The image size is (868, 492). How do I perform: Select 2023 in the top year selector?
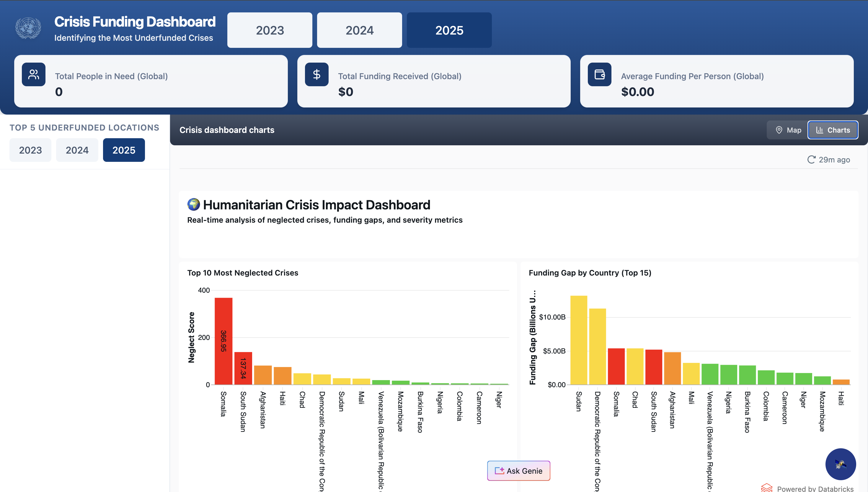270,30
